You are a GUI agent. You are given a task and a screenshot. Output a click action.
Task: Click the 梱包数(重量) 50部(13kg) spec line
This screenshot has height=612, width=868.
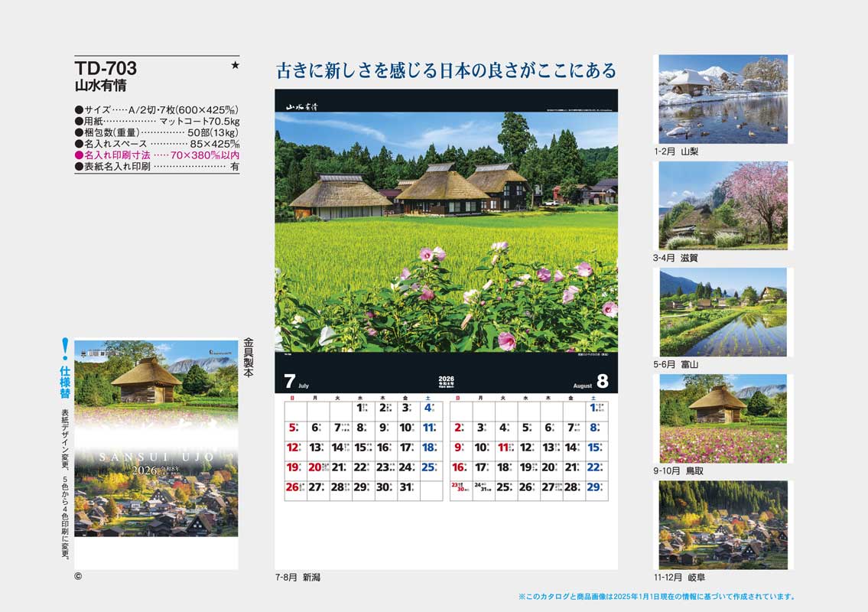click(157, 132)
